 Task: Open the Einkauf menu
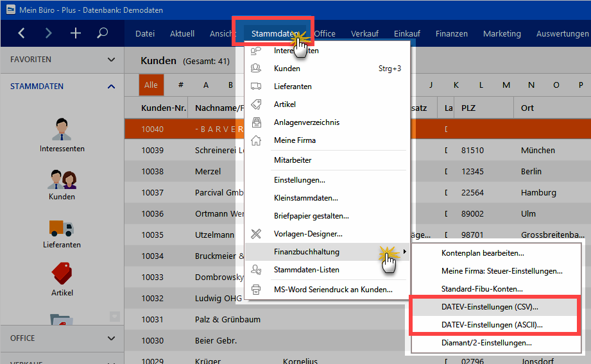click(407, 33)
